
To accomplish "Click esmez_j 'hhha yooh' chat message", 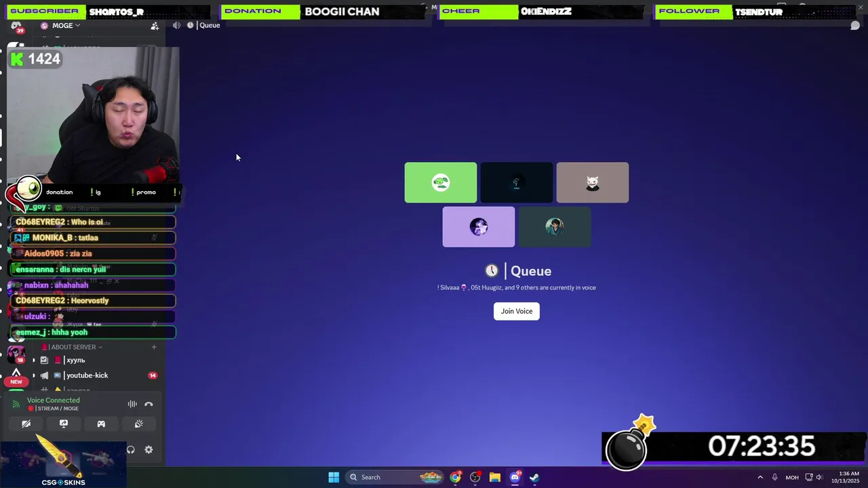I will pyautogui.click(x=94, y=332).
